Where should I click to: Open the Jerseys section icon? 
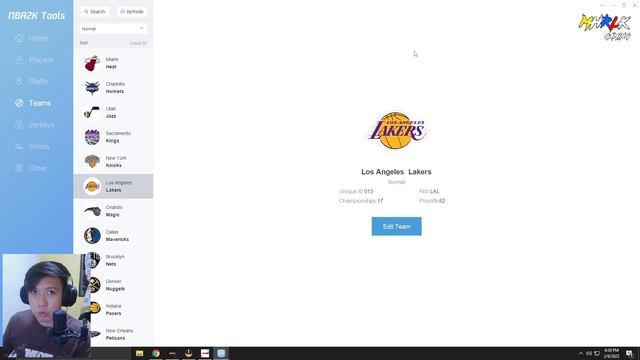pyautogui.click(x=19, y=125)
